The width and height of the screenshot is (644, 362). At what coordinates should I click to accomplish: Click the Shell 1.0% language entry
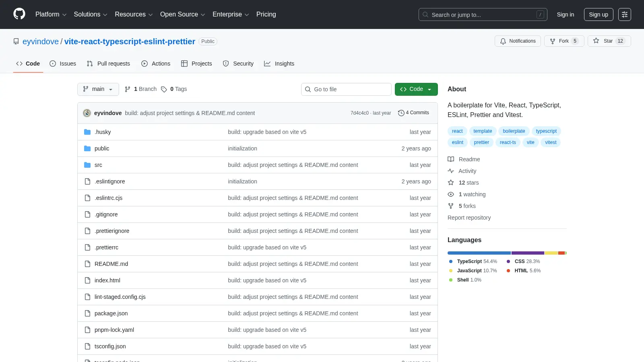click(x=465, y=280)
